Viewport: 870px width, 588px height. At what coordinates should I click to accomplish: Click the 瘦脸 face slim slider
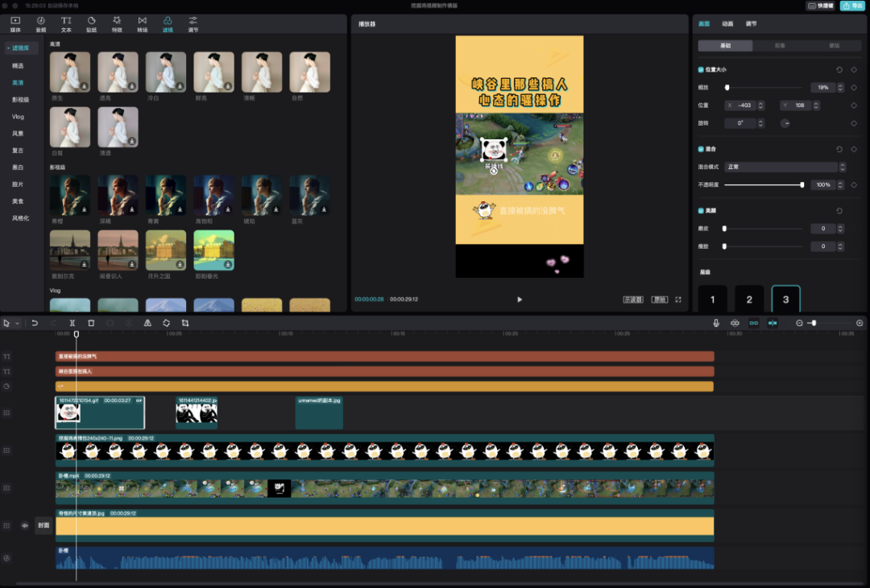[x=764, y=246]
